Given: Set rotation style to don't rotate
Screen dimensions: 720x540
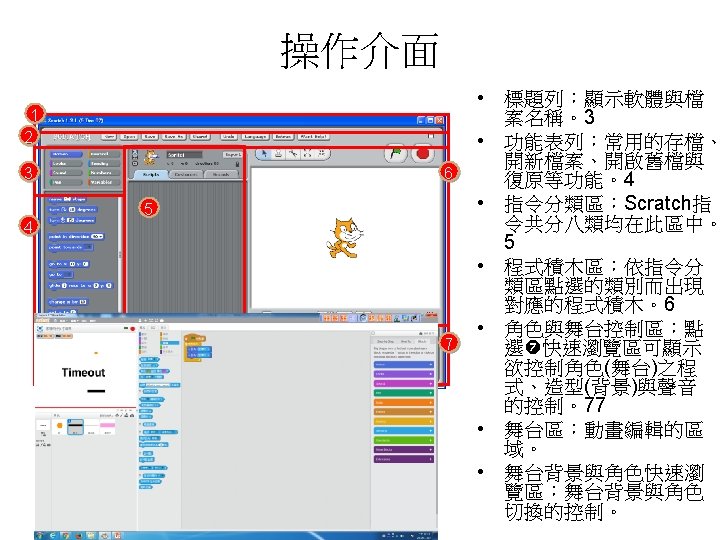Looking at the screenshot, I should (x=135, y=163).
